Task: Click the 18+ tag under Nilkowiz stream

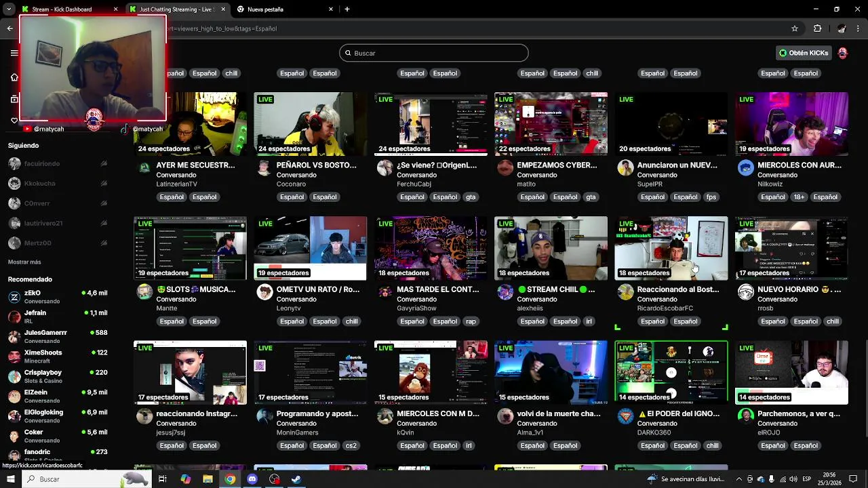Action: (x=799, y=197)
